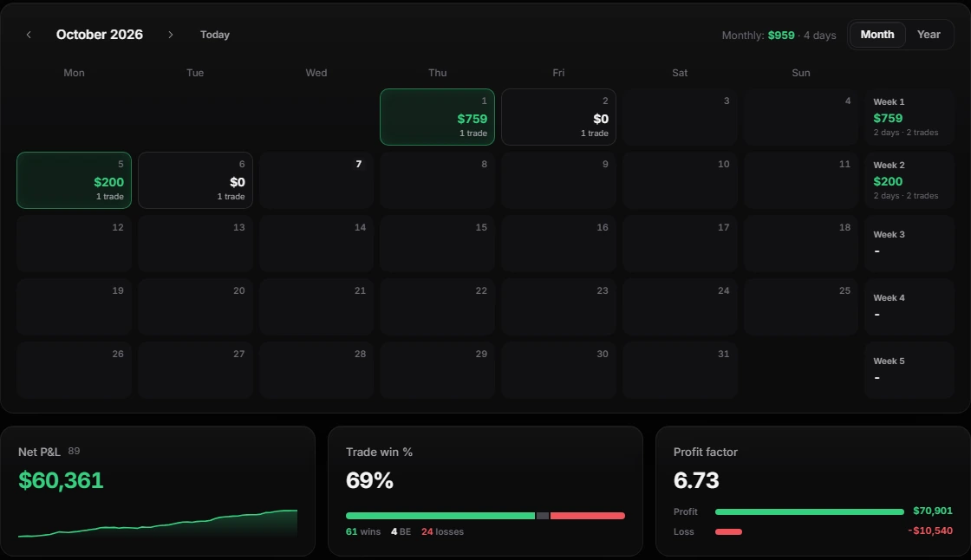Click the gray break-even segment of win bar

pyautogui.click(x=543, y=516)
